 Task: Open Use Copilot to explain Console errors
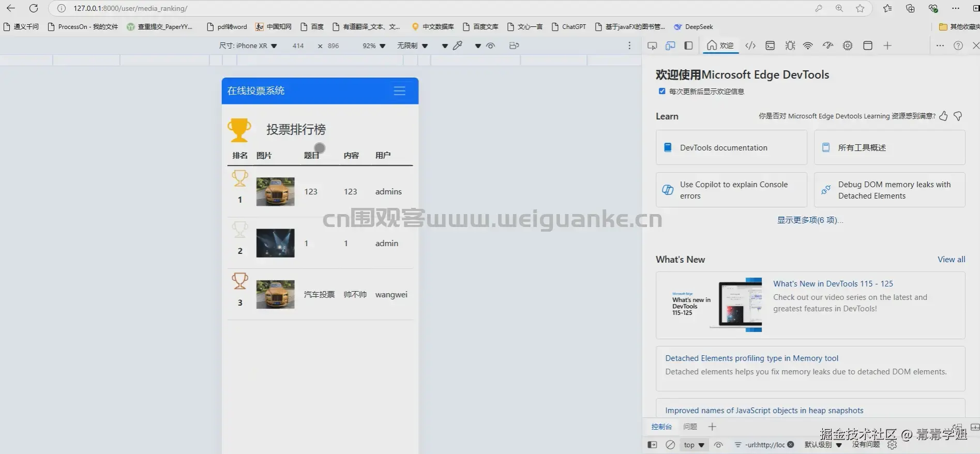tap(731, 190)
